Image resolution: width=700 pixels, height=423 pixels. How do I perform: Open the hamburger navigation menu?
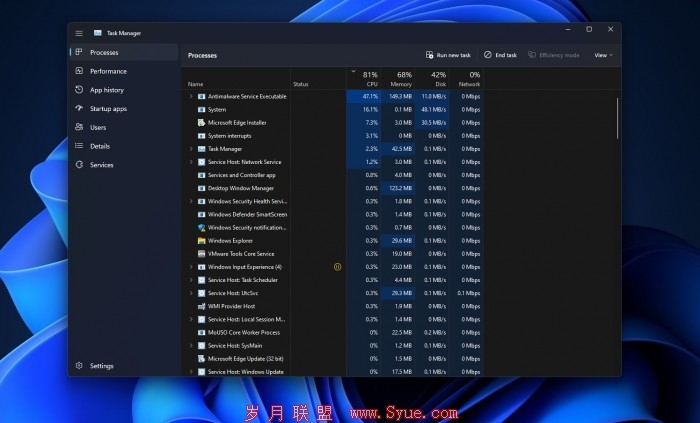coord(79,33)
